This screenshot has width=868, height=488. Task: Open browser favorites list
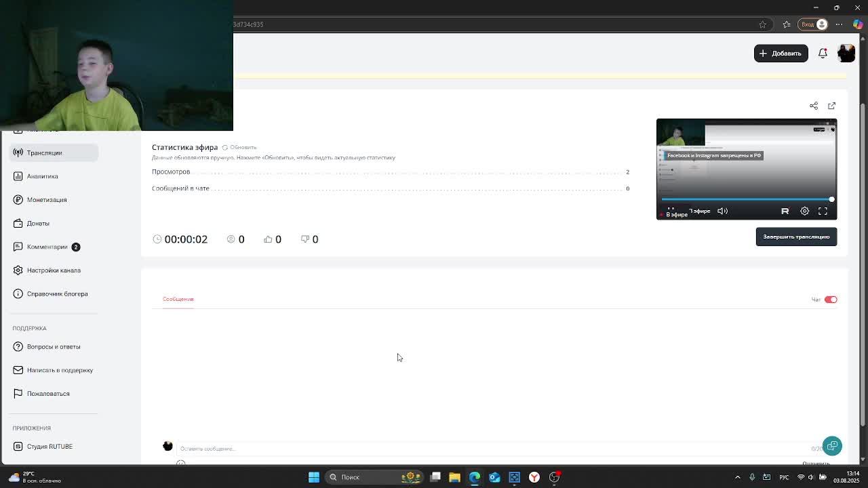[787, 24]
